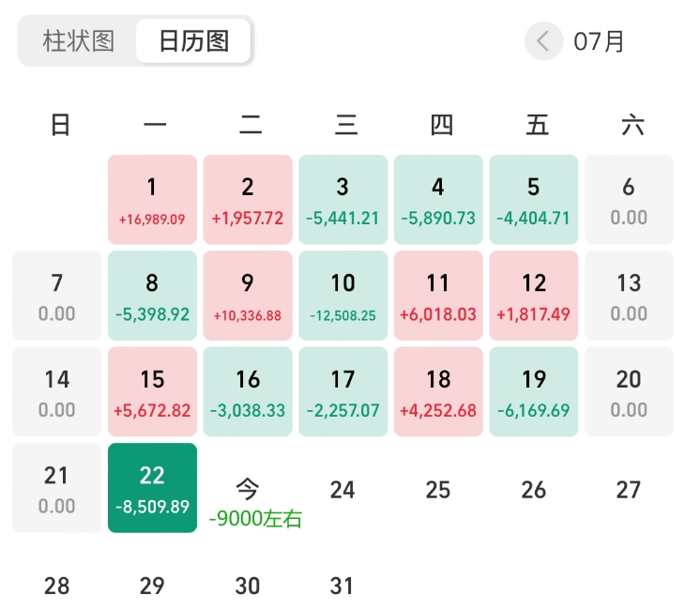Go to previous month with left arrow

[543, 41]
